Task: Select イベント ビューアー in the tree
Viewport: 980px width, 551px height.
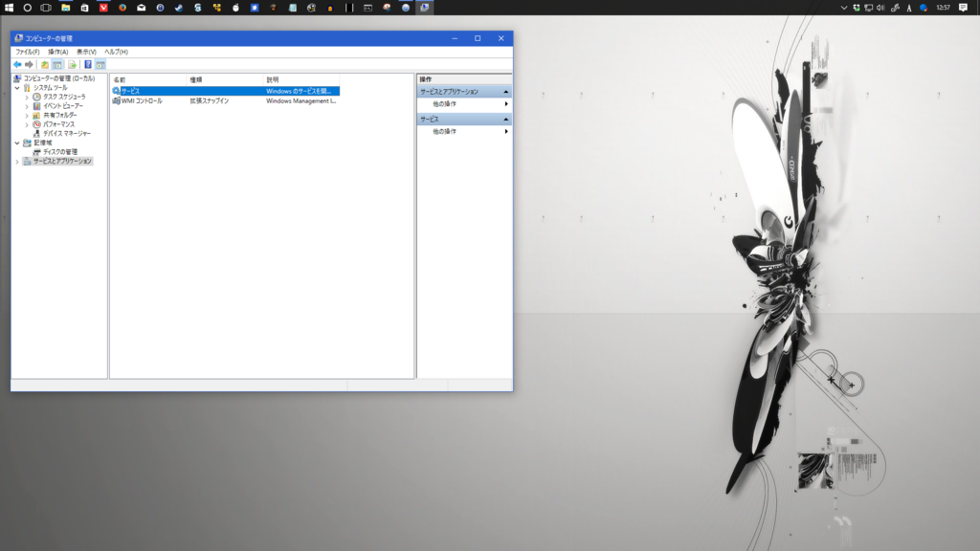Action: [x=62, y=106]
